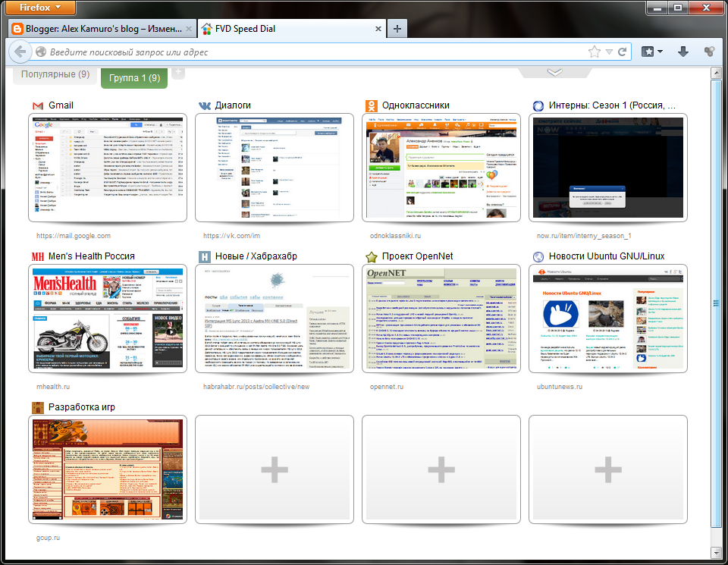Add a dial below Новости Ubuntu tile
Viewport: 728px width, 565px height.
[x=607, y=469]
